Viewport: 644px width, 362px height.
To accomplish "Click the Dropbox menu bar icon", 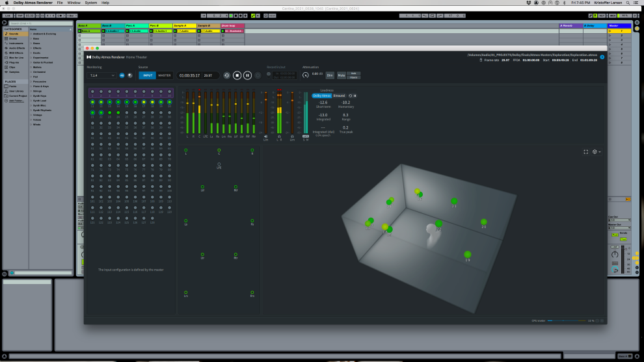I will pos(529,3).
